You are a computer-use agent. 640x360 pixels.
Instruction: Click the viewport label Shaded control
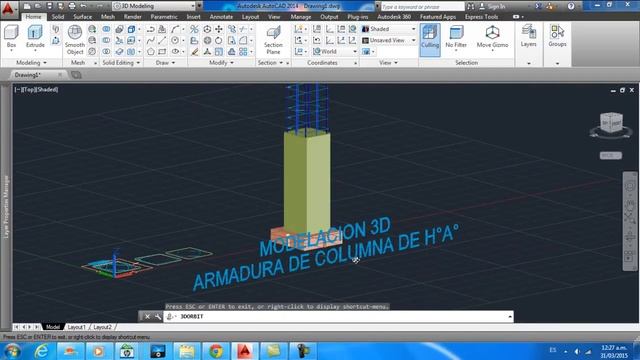(48, 89)
